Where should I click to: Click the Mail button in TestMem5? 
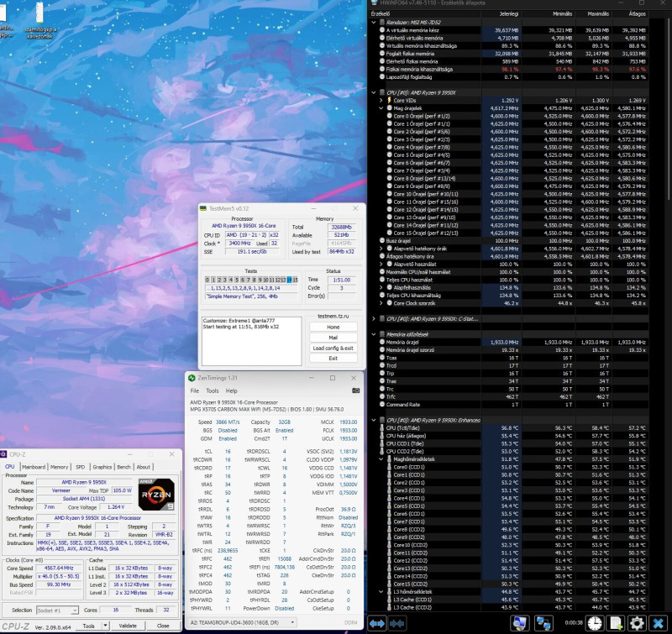pos(333,338)
